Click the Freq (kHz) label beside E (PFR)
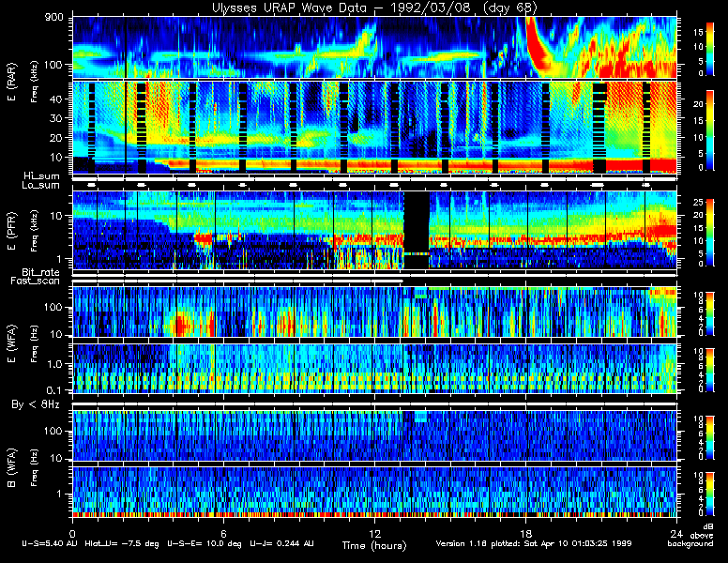Viewport: 728px width, 563px height. click(34, 231)
